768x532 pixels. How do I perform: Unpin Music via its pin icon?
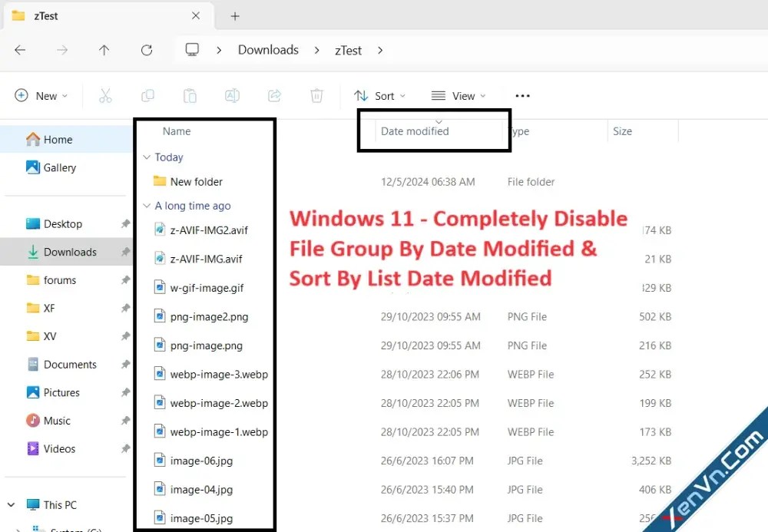point(126,421)
